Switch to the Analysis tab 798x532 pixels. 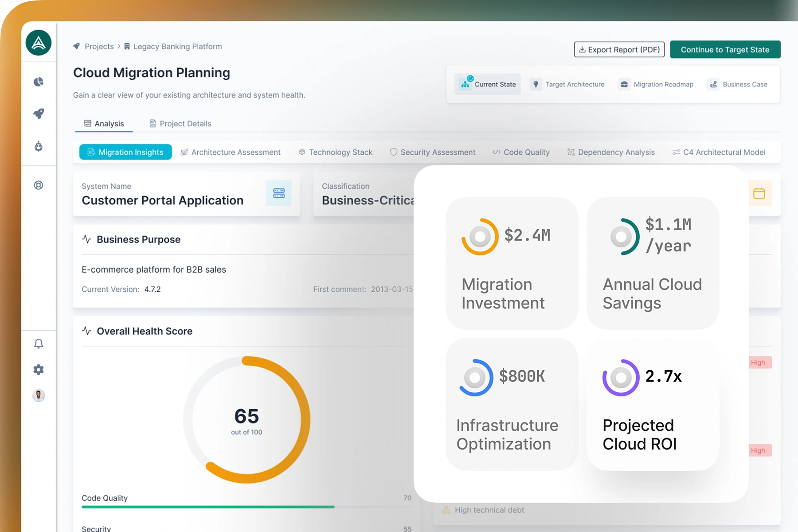[104, 124]
